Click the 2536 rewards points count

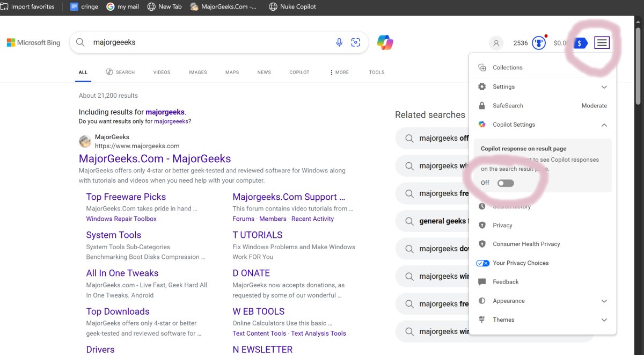(x=521, y=43)
